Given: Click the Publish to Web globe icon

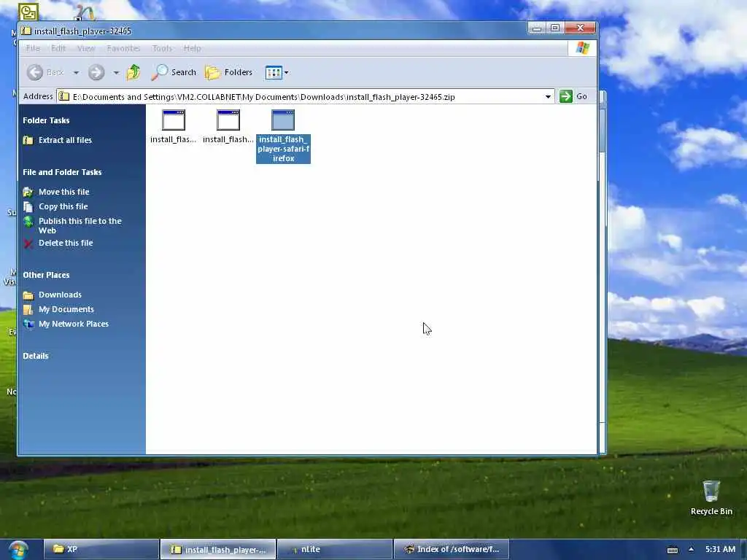Looking at the screenshot, I should pos(28,222).
